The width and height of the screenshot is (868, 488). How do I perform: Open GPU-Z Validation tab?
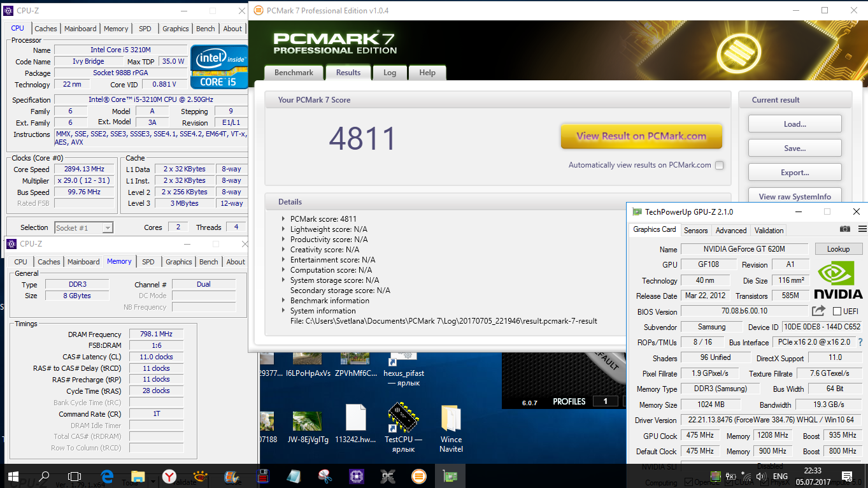(769, 231)
